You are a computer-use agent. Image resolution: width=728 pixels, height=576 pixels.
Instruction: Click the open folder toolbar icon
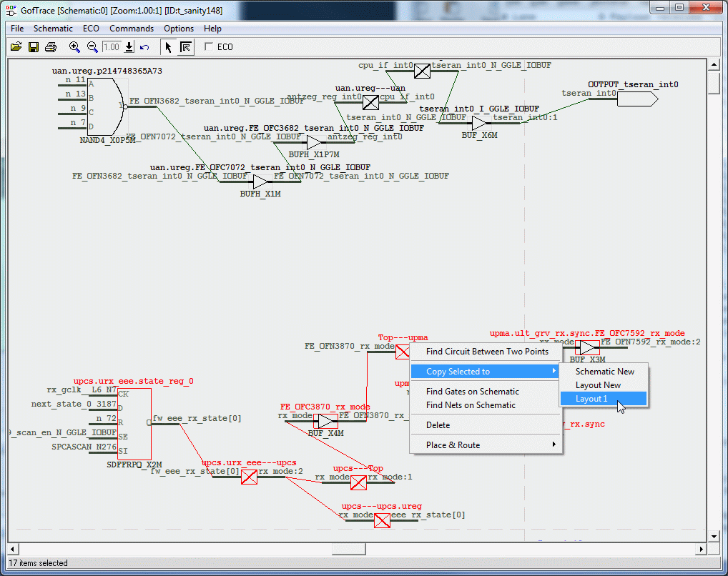[16, 47]
